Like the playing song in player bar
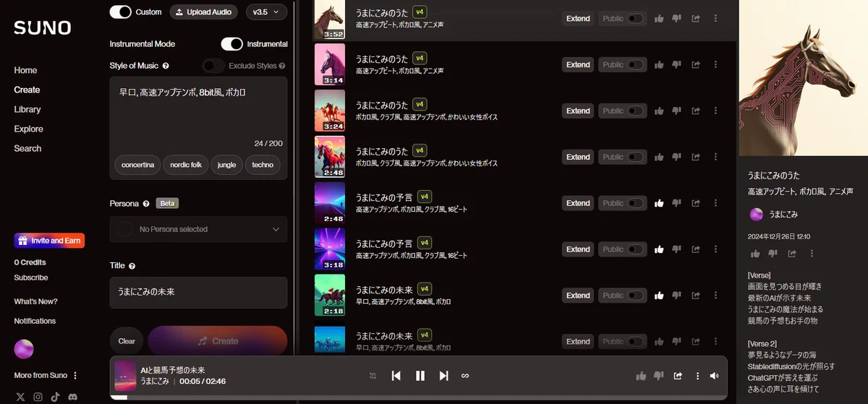Viewport: 868px width, 404px height. click(641, 376)
